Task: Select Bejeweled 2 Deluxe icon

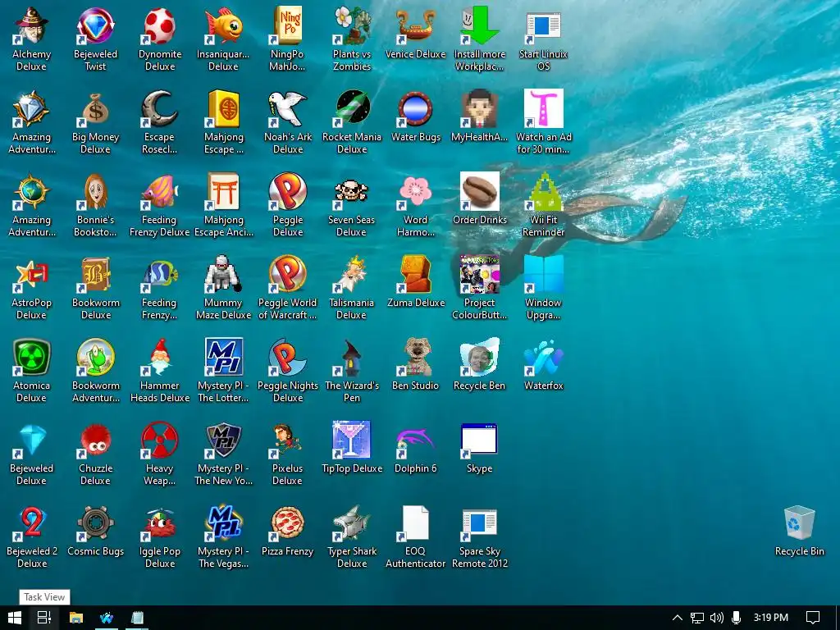Action: coord(32,523)
